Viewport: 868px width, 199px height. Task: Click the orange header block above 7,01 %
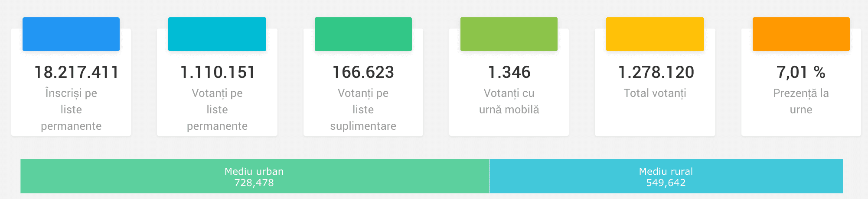pyautogui.click(x=801, y=34)
